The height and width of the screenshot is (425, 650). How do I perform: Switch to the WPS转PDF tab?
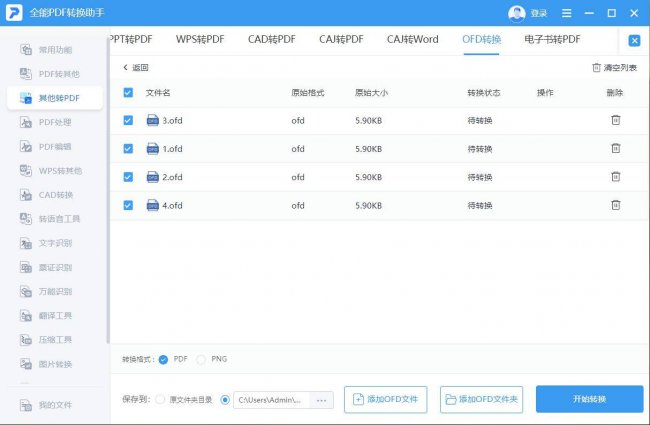pos(200,39)
